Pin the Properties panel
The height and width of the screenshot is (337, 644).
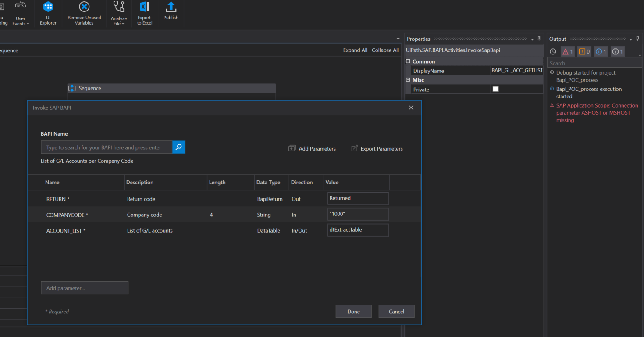[539, 39]
